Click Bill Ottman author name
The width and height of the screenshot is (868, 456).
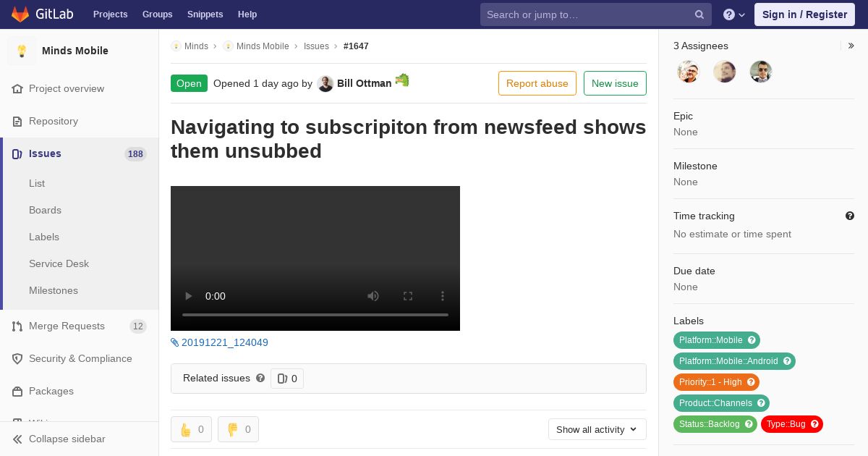pyautogui.click(x=365, y=83)
